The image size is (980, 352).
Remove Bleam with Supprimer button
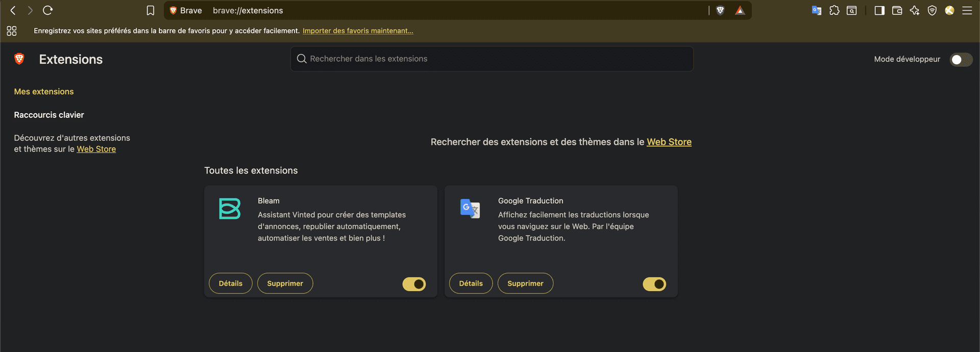pos(285,283)
